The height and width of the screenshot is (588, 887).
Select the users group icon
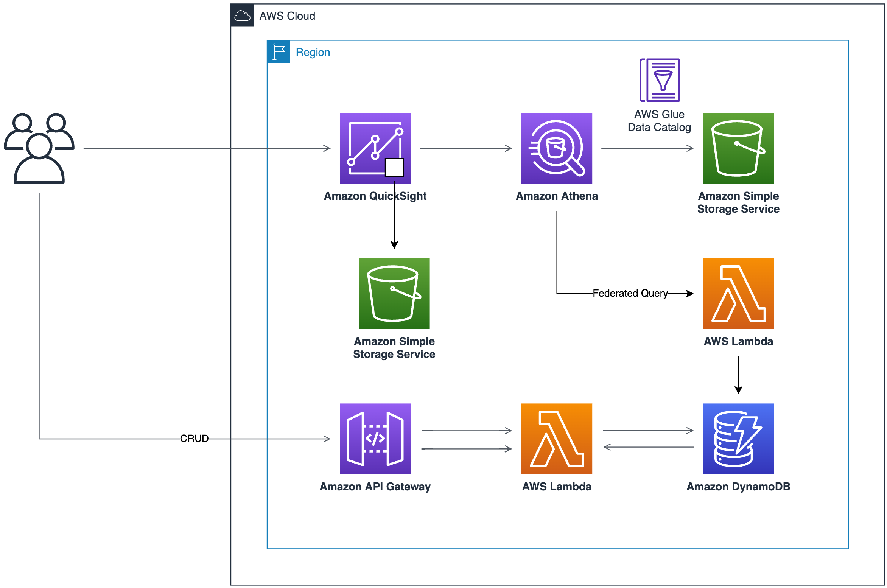39,148
